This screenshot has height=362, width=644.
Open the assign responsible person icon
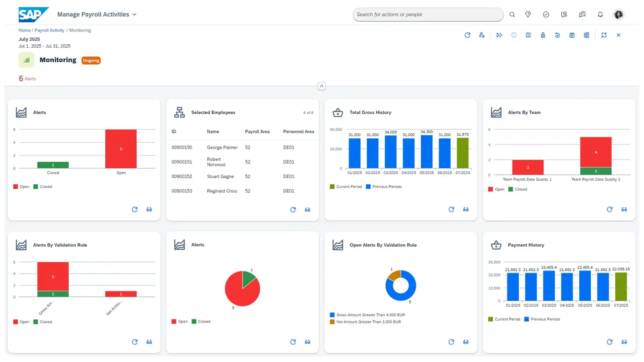(482, 35)
